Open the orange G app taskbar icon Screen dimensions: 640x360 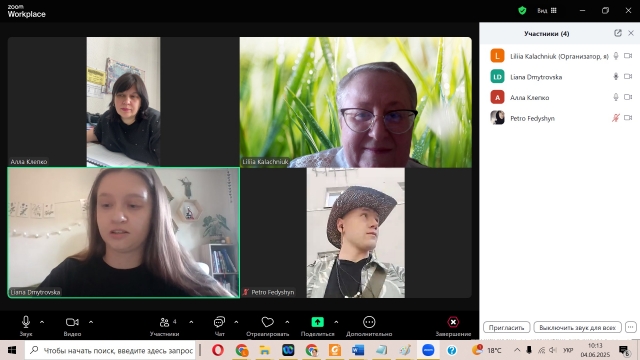pos(335,350)
